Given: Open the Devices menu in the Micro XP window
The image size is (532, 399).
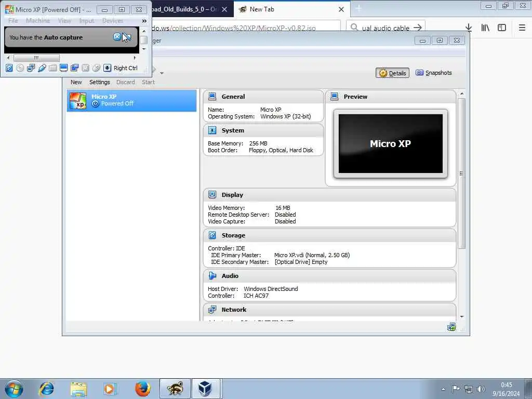Looking at the screenshot, I should tap(113, 21).
